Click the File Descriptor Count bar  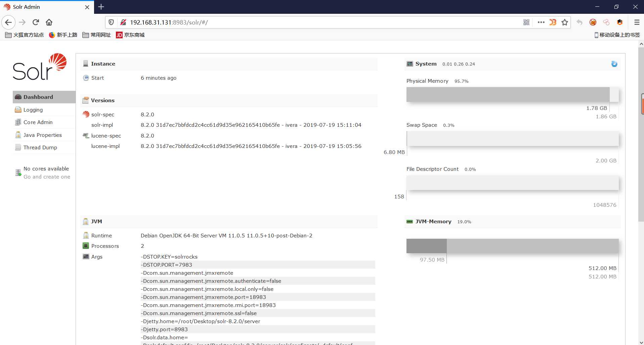point(512,183)
